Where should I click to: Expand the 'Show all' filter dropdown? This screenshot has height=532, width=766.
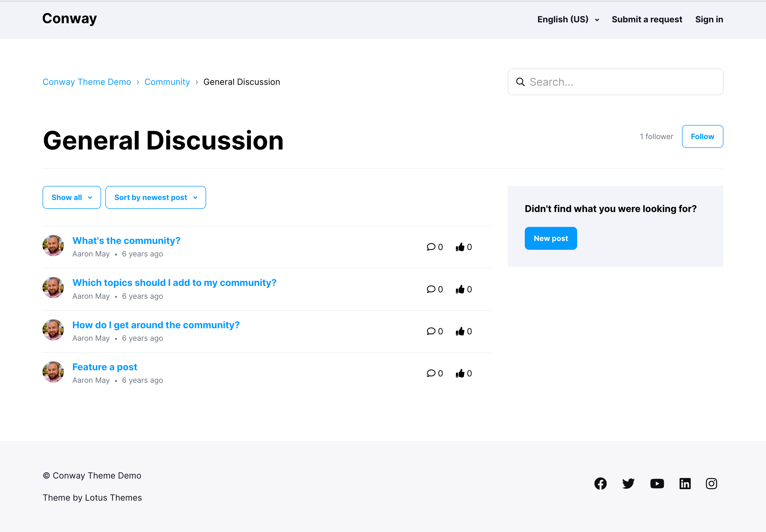pos(72,197)
